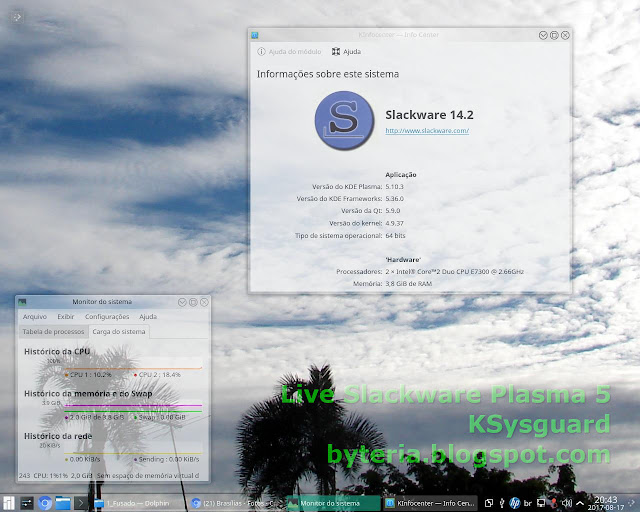Expand hidden system tray icons arrow

tap(580, 503)
